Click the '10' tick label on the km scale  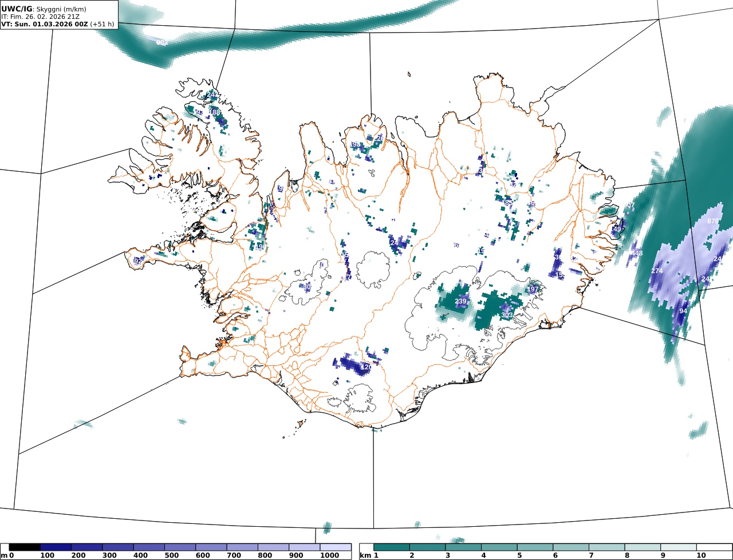(x=701, y=555)
